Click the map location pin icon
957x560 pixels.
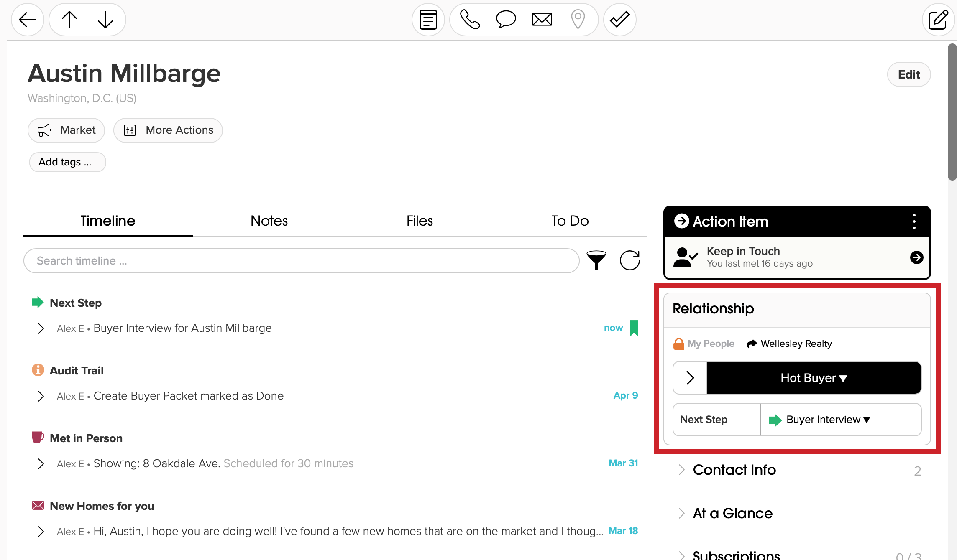pyautogui.click(x=578, y=20)
